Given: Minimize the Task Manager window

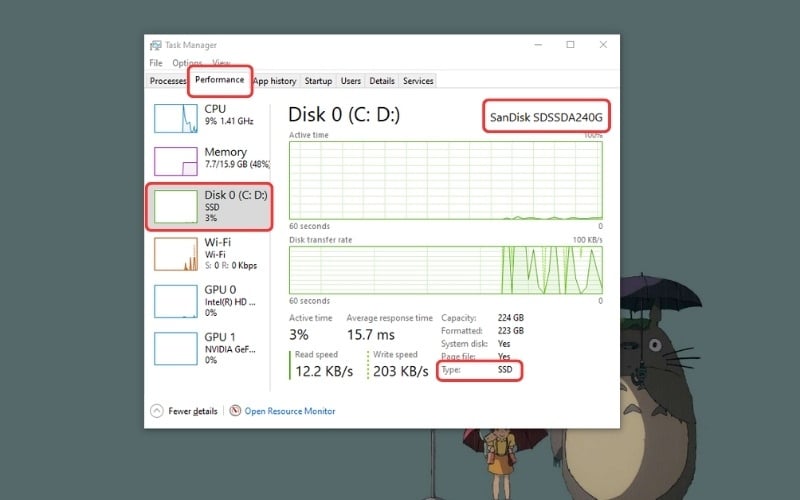Looking at the screenshot, I should pos(538,44).
